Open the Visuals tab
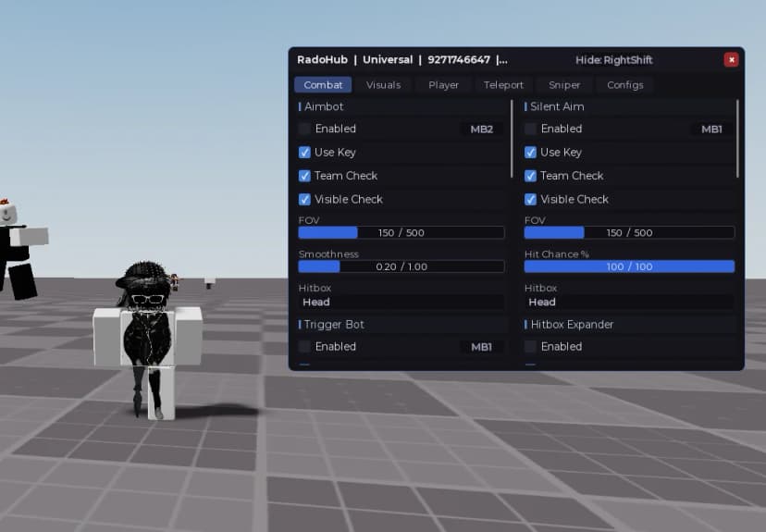Viewport: 766px width, 532px height. pyautogui.click(x=384, y=85)
